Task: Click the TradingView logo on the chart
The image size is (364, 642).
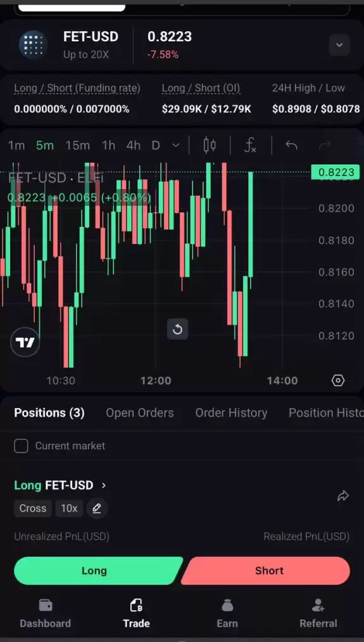Action: [x=25, y=342]
